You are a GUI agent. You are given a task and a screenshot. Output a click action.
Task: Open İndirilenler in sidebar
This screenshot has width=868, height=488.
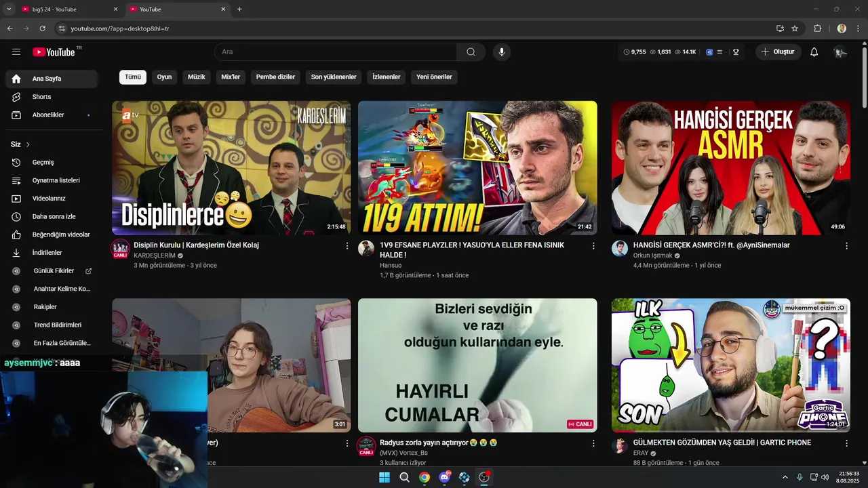click(52, 253)
